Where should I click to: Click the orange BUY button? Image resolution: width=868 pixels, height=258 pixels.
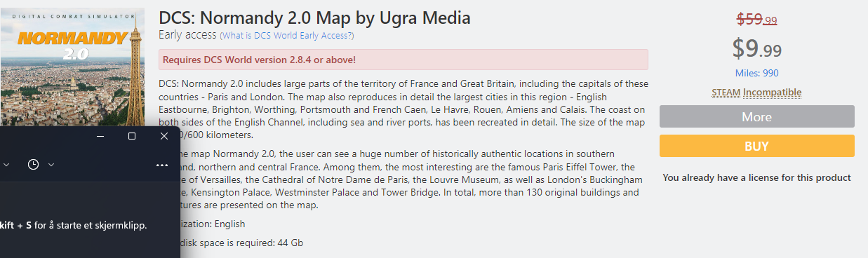coord(756,146)
